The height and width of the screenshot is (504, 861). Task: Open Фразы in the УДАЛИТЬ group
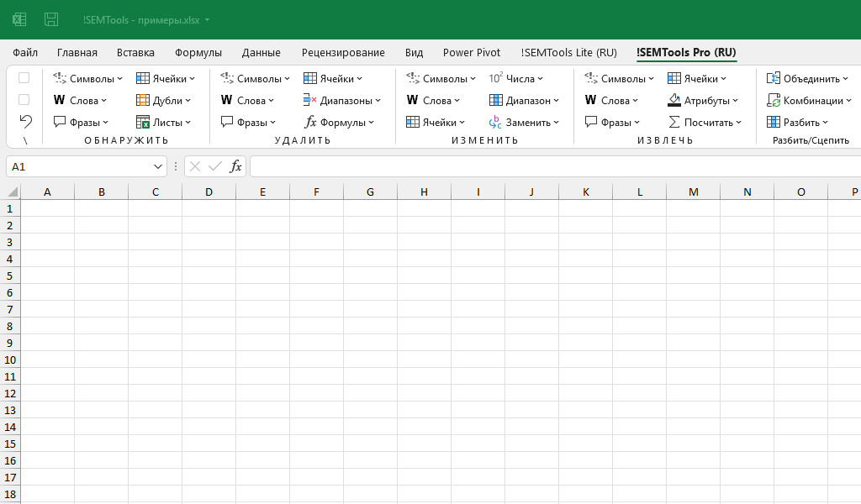248,123
